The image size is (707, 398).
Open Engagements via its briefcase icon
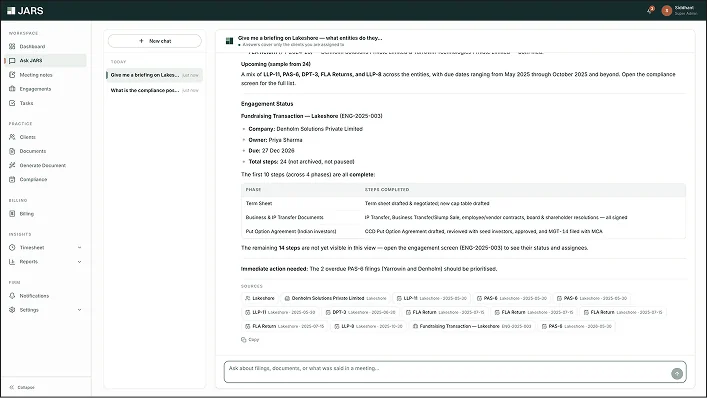coord(12,89)
